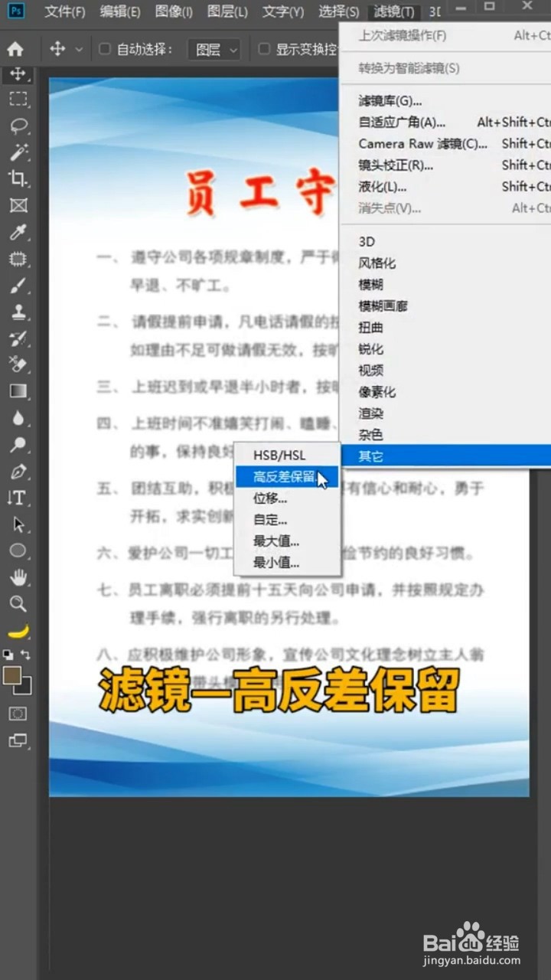551x980 pixels.
Task: Select the Clone Stamp tool
Action: (18, 312)
